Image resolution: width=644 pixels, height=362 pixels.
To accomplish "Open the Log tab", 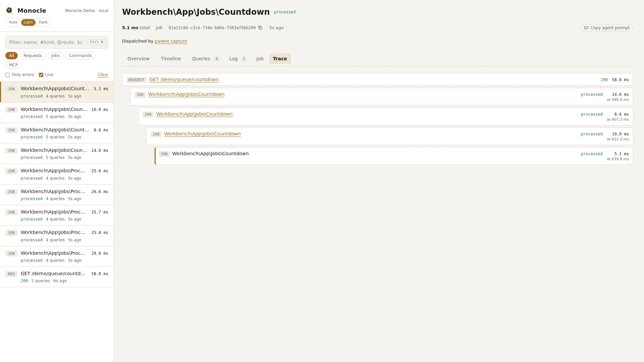I will tap(238, 59).
